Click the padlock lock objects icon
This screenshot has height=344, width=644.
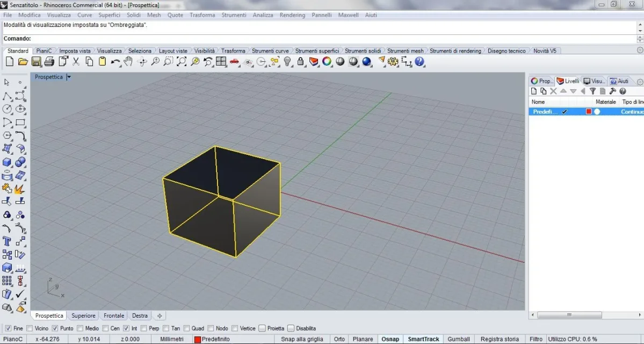pyautogui.click(x=301, y=62)
